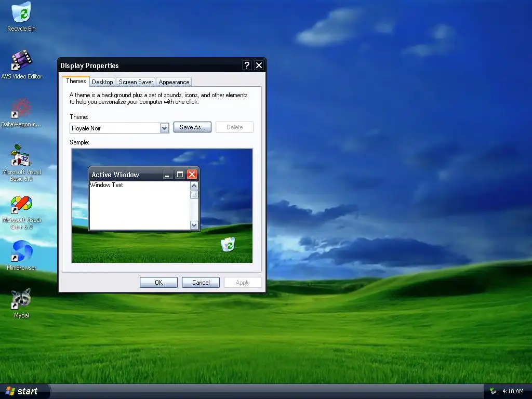Select the DataWagon shortcut icon
Image resolution: width=532 pixels, height=399 pixels.
[x=21, y=113]
